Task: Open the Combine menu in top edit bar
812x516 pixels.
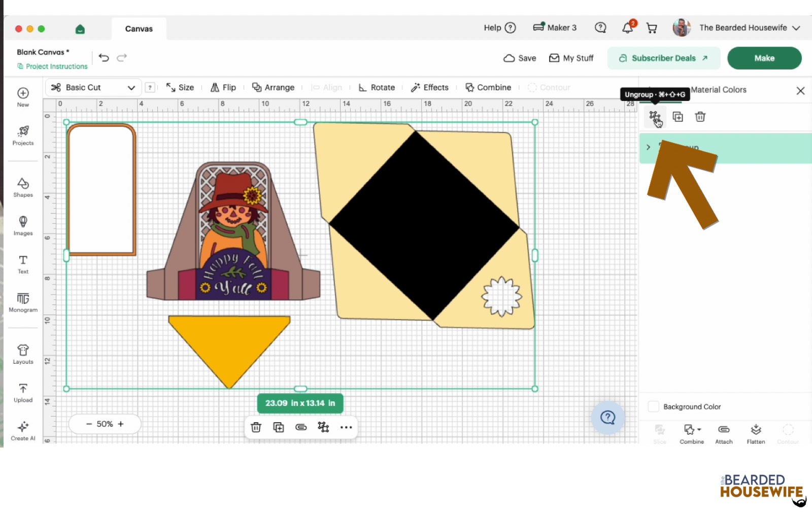Action: point(488,87)
